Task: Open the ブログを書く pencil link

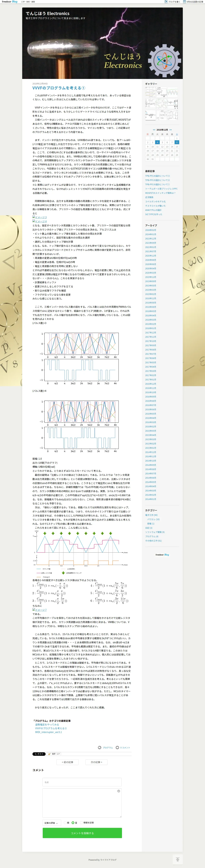Action: 172,2
